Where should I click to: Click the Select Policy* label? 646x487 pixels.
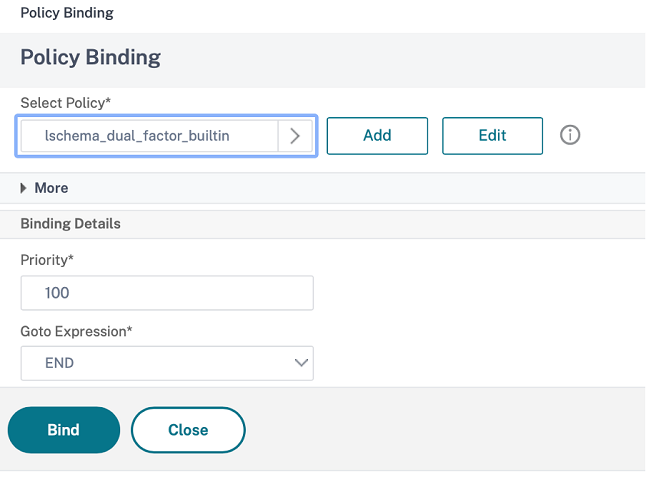[66, 103]
